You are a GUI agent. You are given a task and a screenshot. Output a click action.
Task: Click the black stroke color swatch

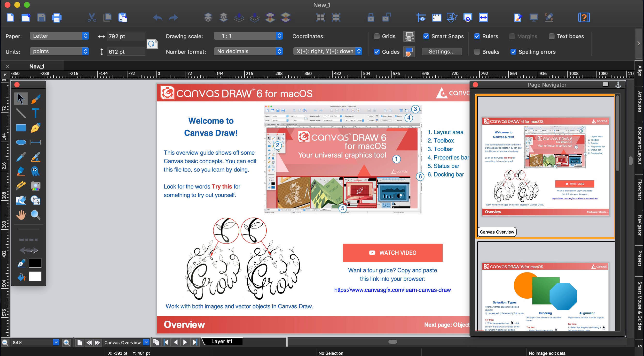pyautogui.click(x=35, y=263)
